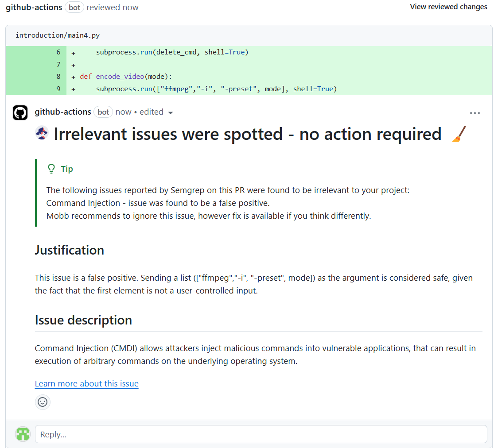Viewport: 494px width, 448px height.
Task: Select line number 9 in the diff
Action: [x=58, y=89]
